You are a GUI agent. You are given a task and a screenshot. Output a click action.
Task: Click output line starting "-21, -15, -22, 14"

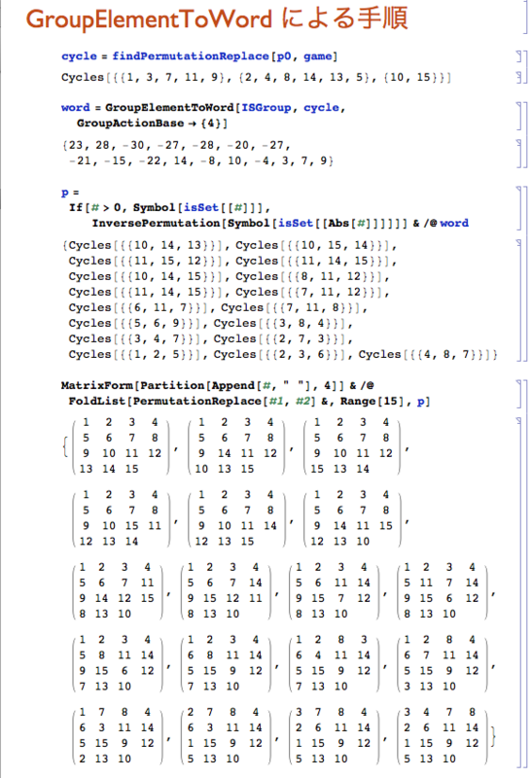coord(201,160)
